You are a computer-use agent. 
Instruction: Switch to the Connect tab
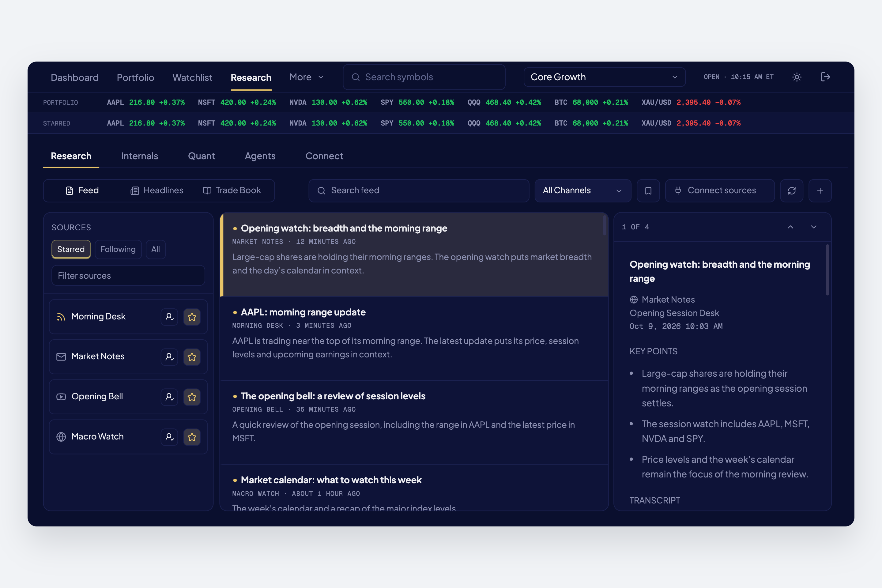[x=324, y=156]
